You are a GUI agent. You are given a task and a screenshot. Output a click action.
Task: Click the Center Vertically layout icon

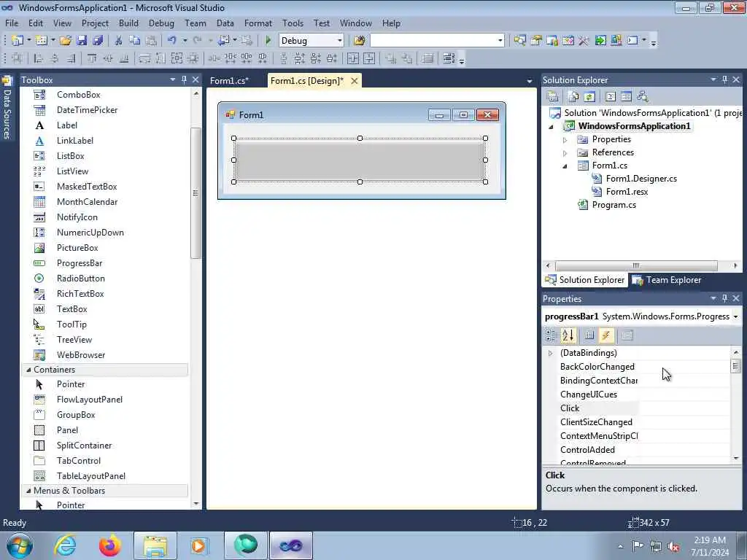369,58
